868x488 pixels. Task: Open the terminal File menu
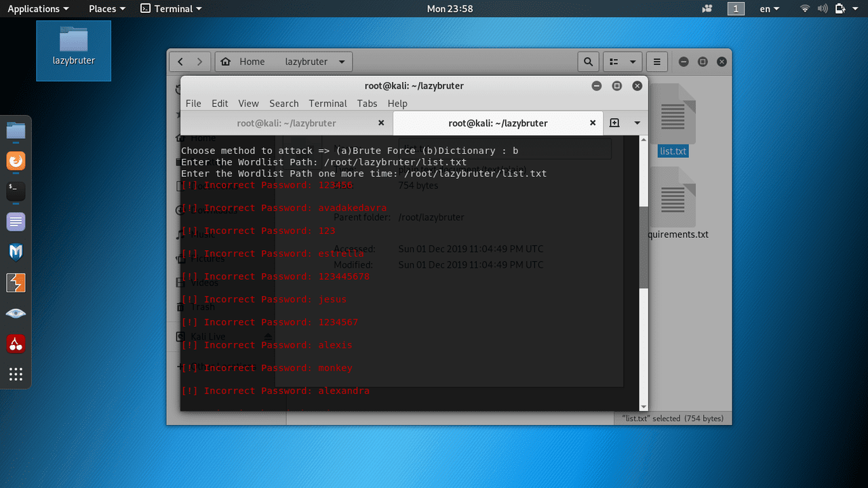pos(193,103)
